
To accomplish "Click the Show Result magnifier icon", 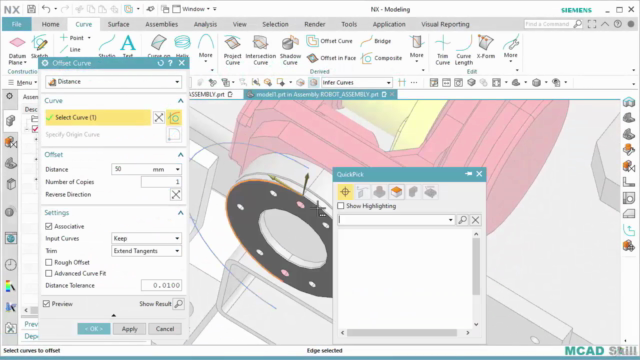I will [178, 304].
